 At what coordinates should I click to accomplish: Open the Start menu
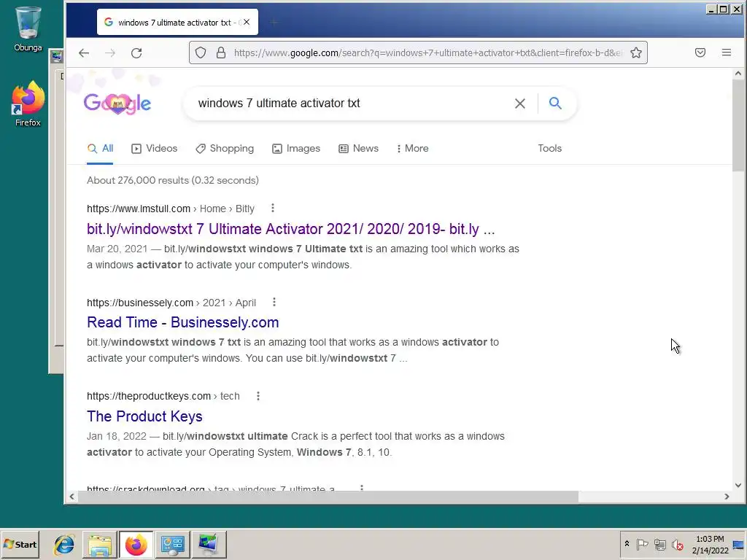pyautogui.click(x=20, y=544)
